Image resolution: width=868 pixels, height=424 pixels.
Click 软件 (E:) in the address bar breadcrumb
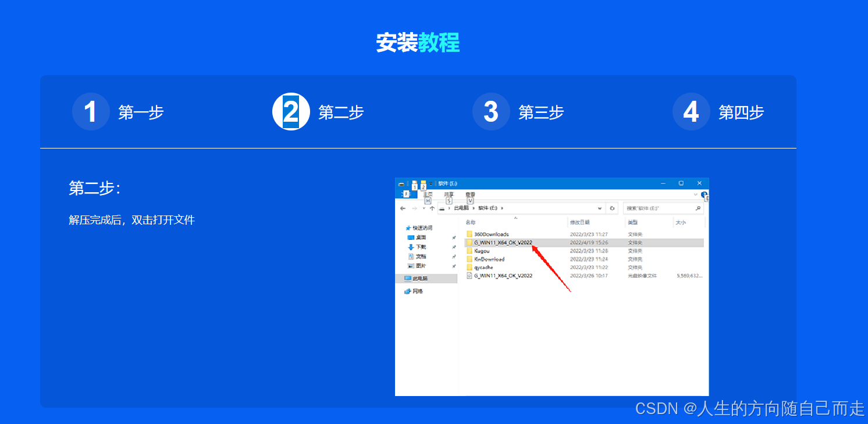[488, 208]
